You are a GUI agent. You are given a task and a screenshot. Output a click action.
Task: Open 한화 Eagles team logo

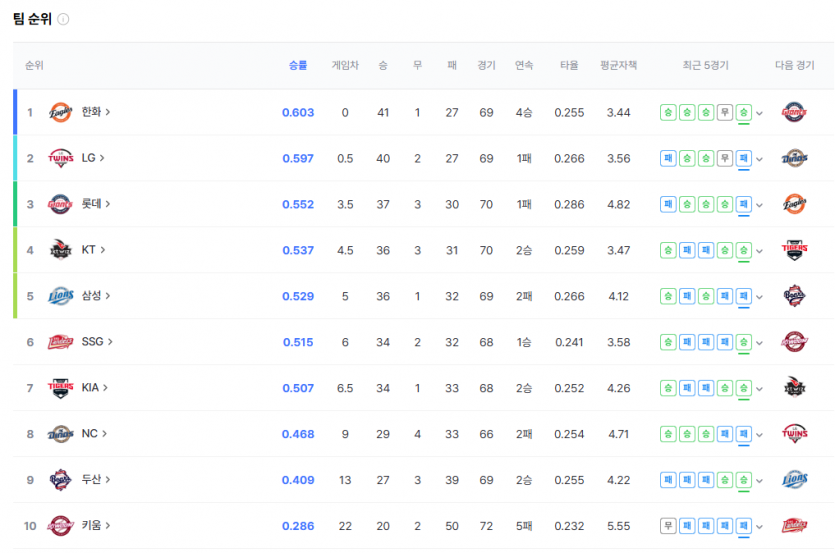60,112
